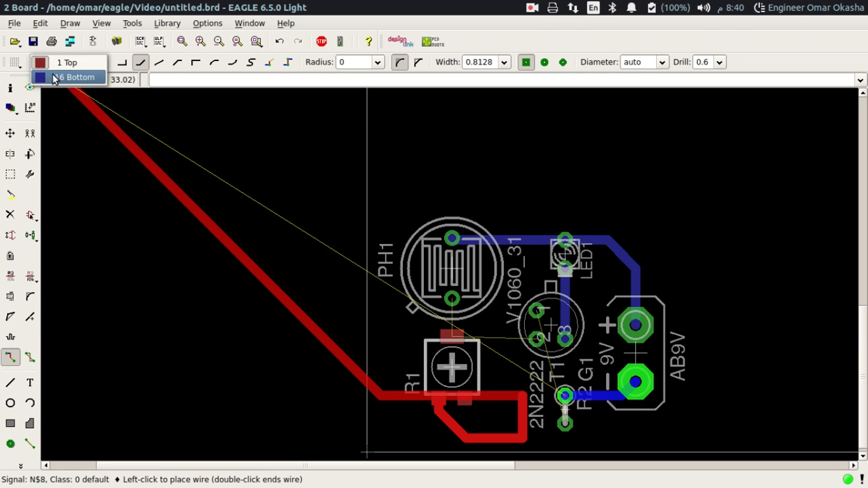Open the File menu
This screenshot has height=488, width=868.
point(14,23)
